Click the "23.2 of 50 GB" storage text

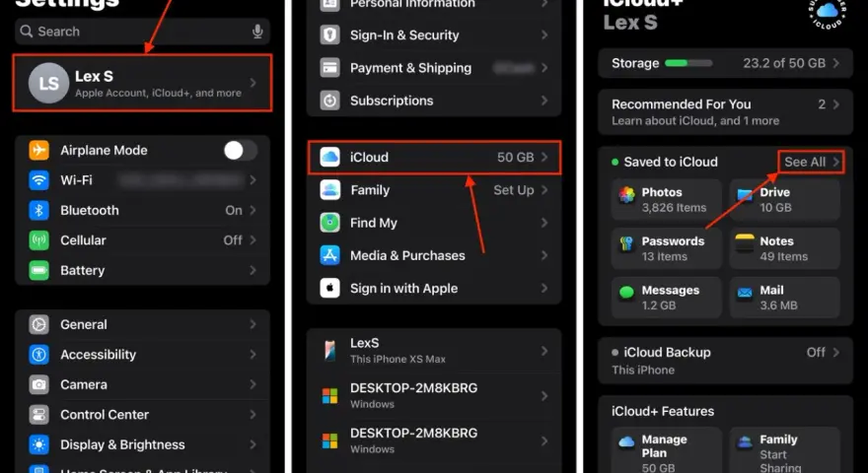coord(784,63)
